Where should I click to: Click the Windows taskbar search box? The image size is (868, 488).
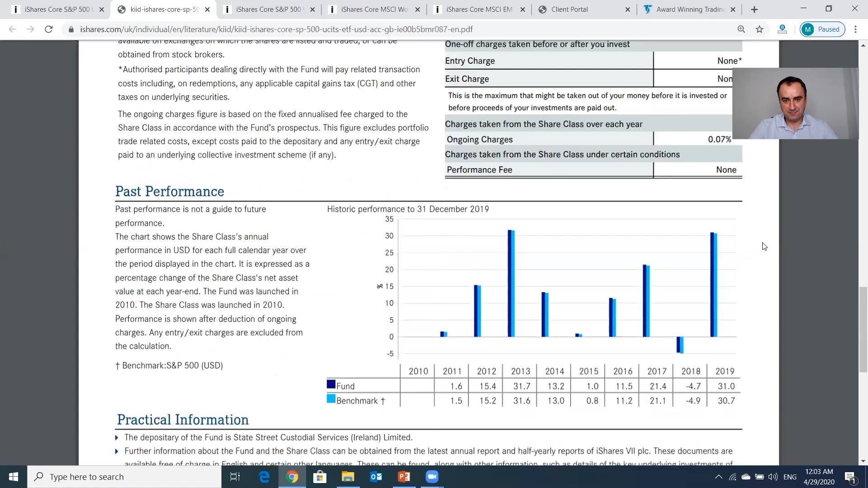[x=124, y=477]
